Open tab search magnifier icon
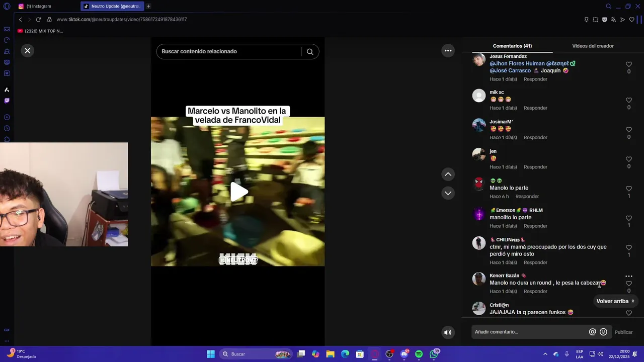Viewport: 644px width, 362px height. point(608,7)
